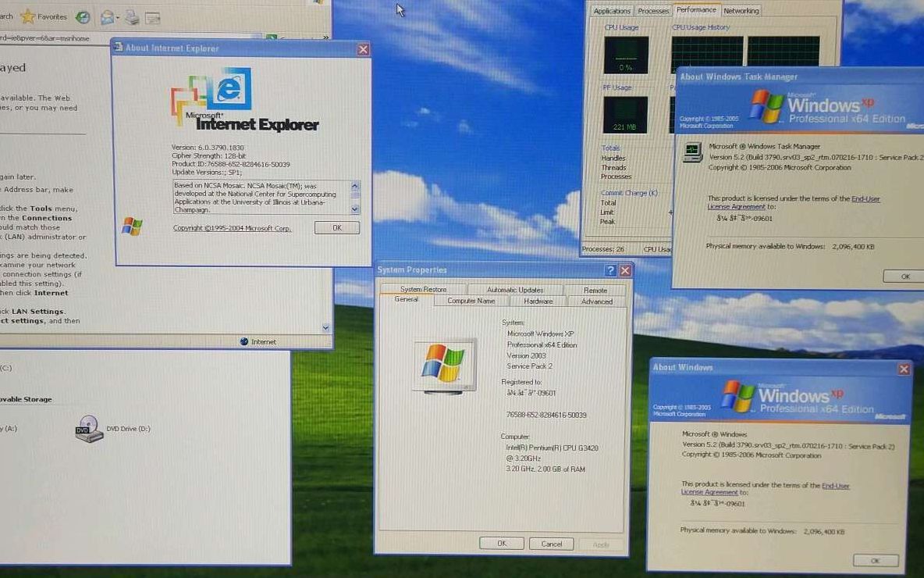Screen dimensions: 924x578
Task: Close the About Internet Explorer dialog
Action: [363, 49]
